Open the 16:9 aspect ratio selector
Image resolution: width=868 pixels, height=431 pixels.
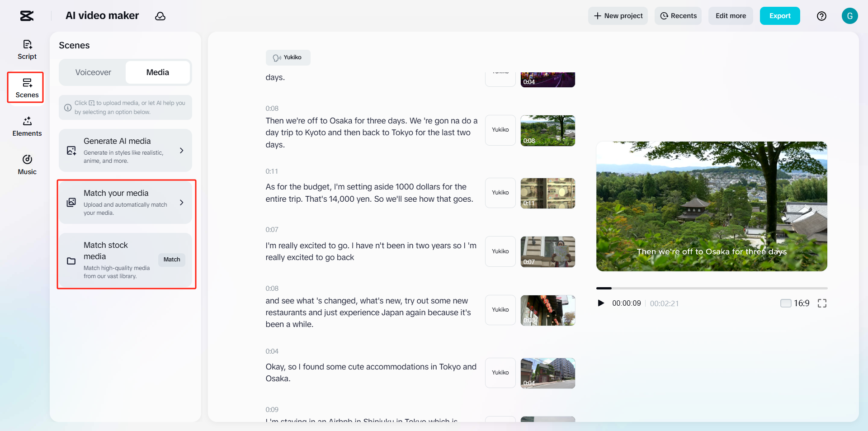[x=795, y=303]
